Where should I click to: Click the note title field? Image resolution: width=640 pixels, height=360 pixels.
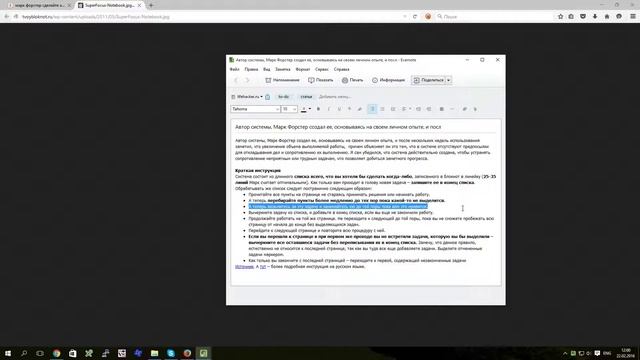(365, 127)
